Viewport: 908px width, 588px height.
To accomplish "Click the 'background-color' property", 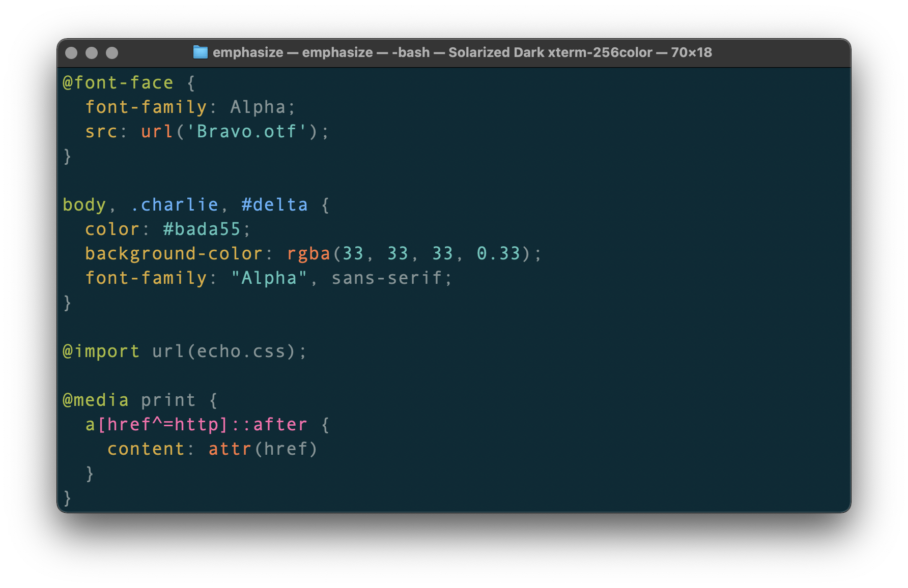I will coord(174,253).
